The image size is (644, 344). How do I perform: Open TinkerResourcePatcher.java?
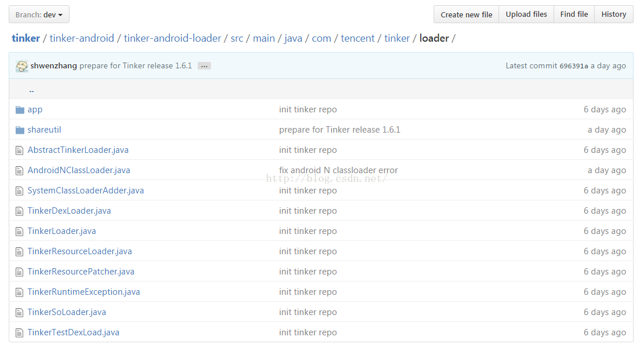(x=81, y=272)
